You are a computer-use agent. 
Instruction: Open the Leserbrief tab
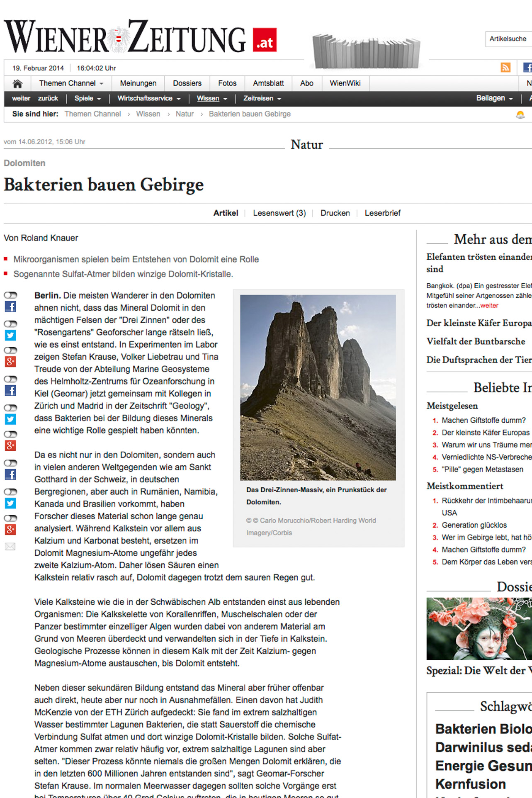[383, 213]
